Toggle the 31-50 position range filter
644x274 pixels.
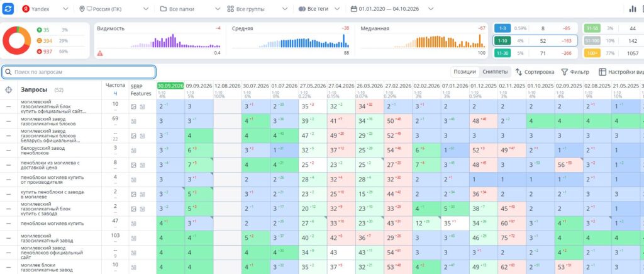coord(592,28)
